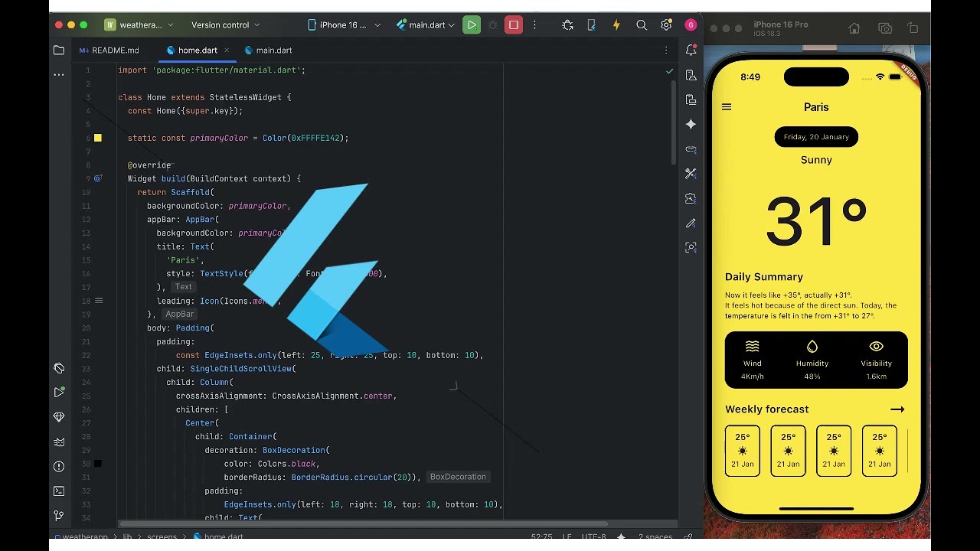980x551 pixels.
Task: Open the Problems exclamation icon
Action: (x=59, y=467)
